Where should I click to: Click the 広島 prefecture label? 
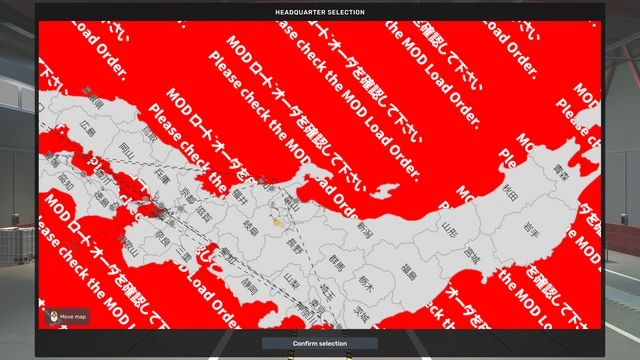[x=88, y=128]
